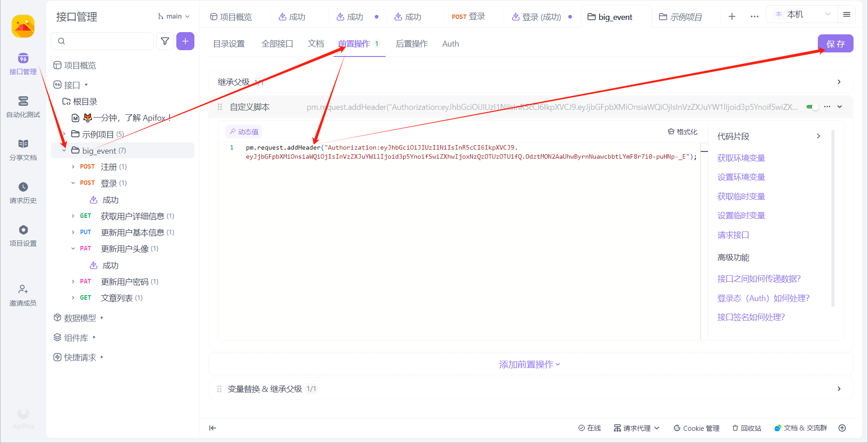868x443 pixels.
Task: Grab the 自定义脚本 drag handle
Action: (x=220, y=107)
